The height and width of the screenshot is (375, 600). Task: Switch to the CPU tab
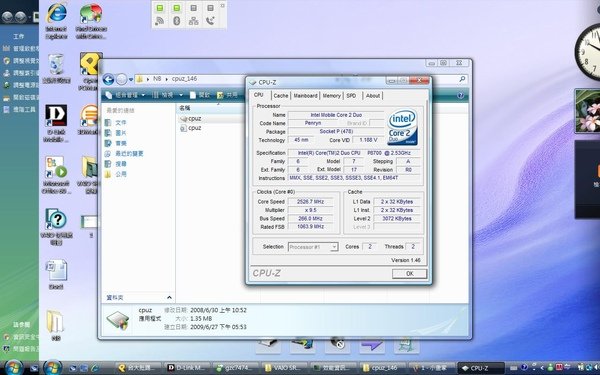click(259, 95)
